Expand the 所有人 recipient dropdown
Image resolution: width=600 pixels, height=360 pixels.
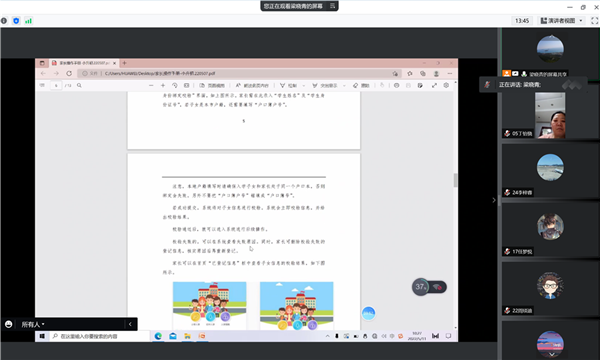click(33, 324)
